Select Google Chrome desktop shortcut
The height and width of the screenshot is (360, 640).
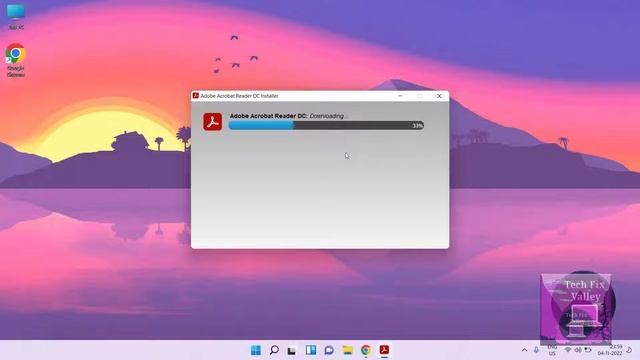(x=16, y=60)
